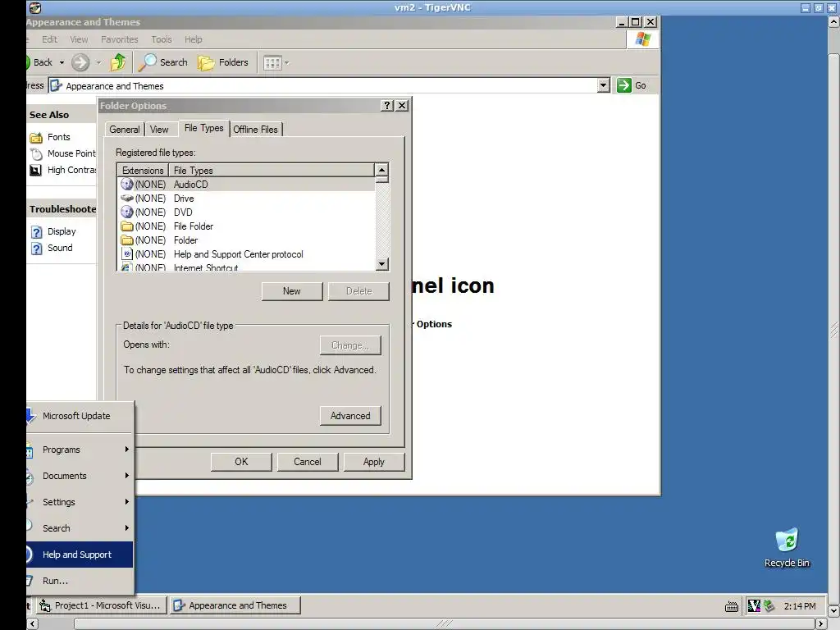Open Help and Support from Start menu

coord(80,555)
